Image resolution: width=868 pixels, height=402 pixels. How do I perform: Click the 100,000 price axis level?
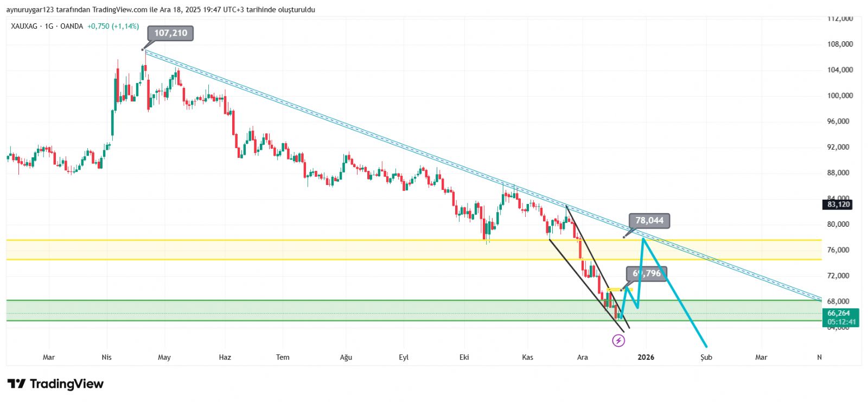(x=840, y=95)
